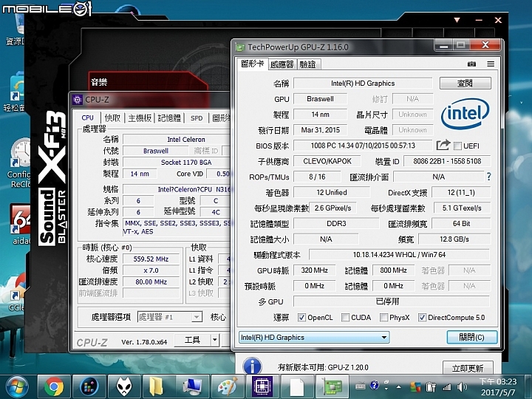
Task: Toggle the UEFI checkbox
Action: point(457,146)
